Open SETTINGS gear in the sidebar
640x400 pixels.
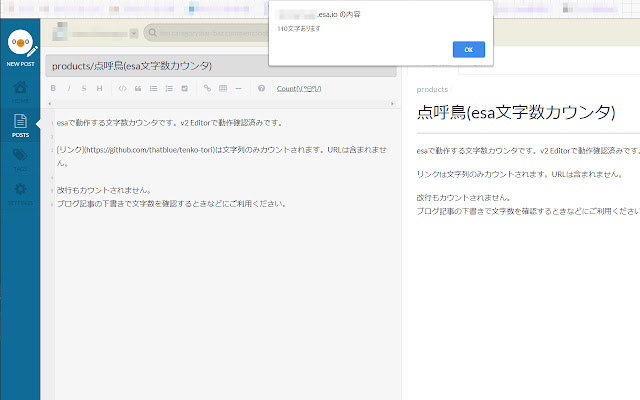[x=20, y=192]
